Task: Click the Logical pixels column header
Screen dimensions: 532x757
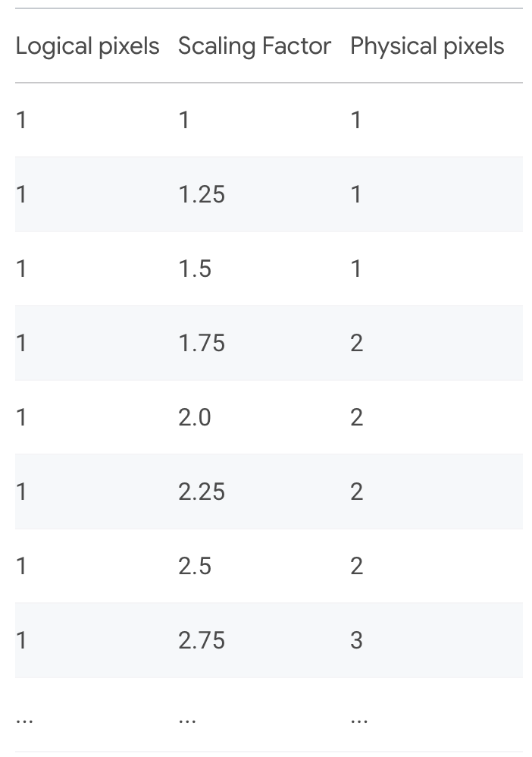Action: pos(87,46)
